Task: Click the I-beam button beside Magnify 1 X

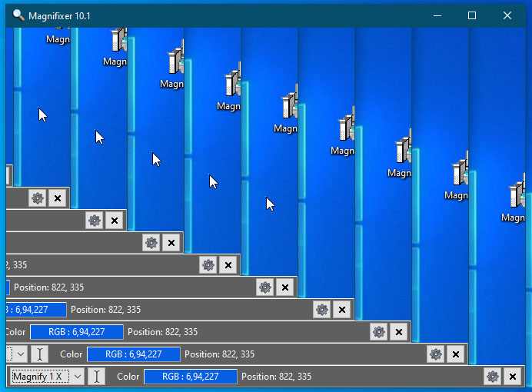Action: pyautogui.click(x=96, y=377)
